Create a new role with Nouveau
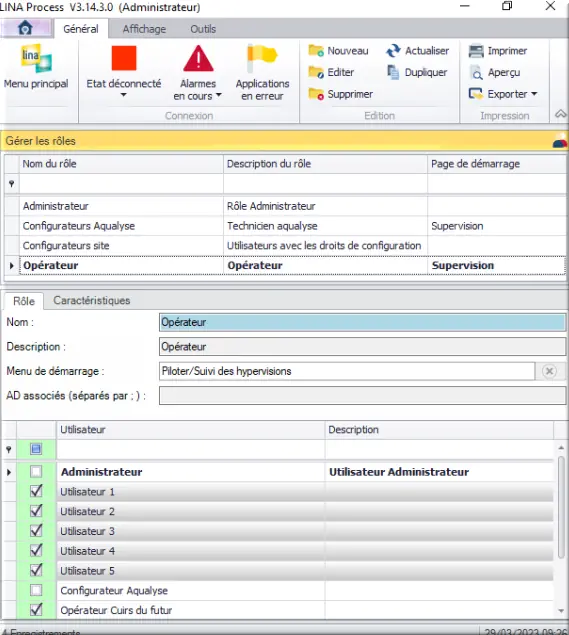Screen dimensions: 569x635 pos(339,51)
